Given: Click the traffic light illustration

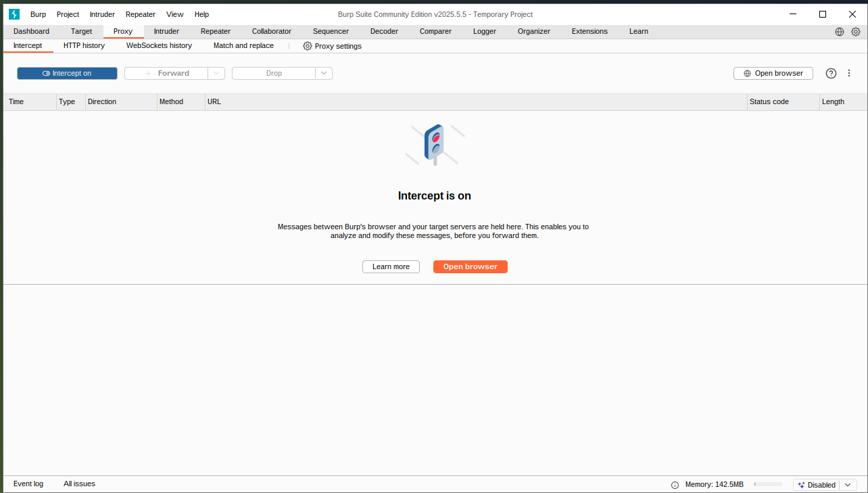Looking at the screenshot, I should 435,144.
